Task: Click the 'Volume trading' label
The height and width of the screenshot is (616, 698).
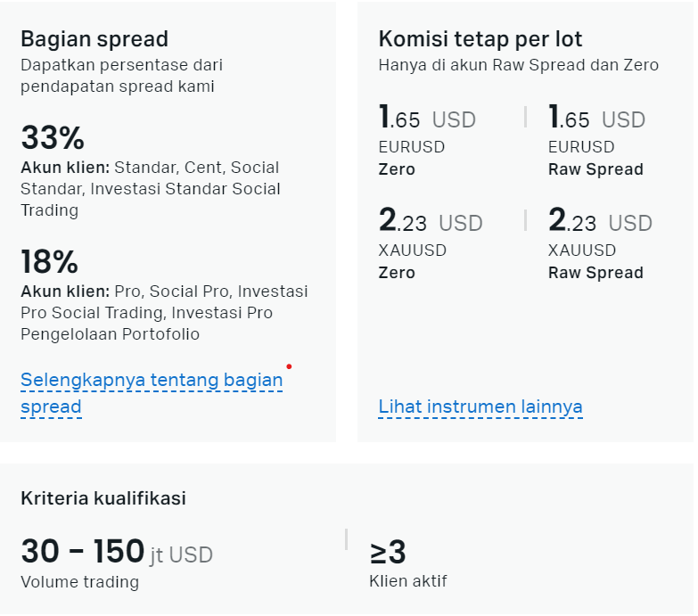Action: pos(79,582)
